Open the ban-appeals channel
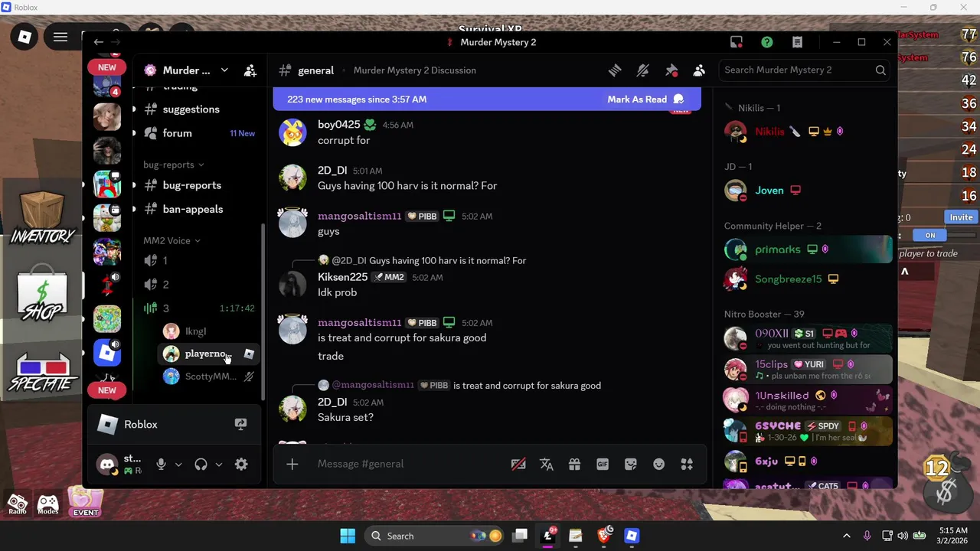 point(198,209)
